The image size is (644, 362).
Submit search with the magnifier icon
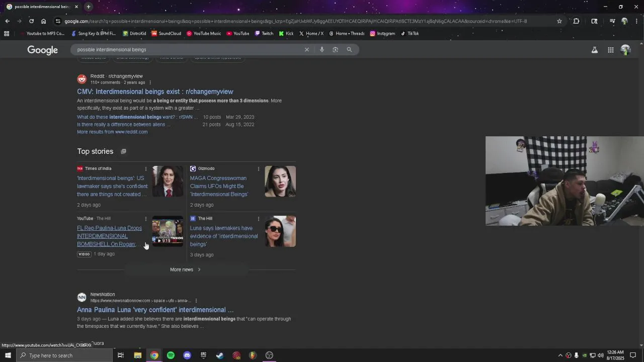(349, 49)
